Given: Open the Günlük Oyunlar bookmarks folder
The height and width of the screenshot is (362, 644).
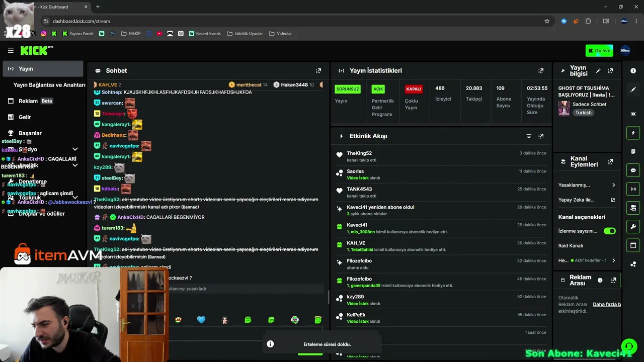Looking at the screenshot, I should (x=245, y=34).
